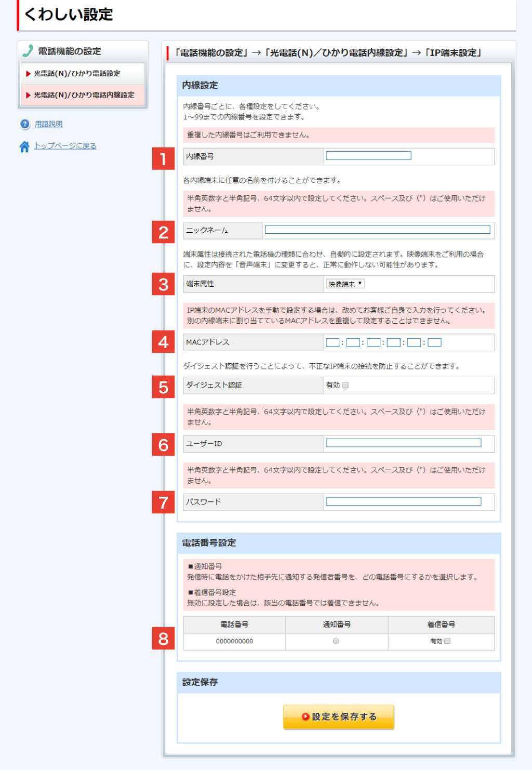The width and height of the screenshot is (532, 770).
Task: Click the blue home icon
Action: coord(24,147)
